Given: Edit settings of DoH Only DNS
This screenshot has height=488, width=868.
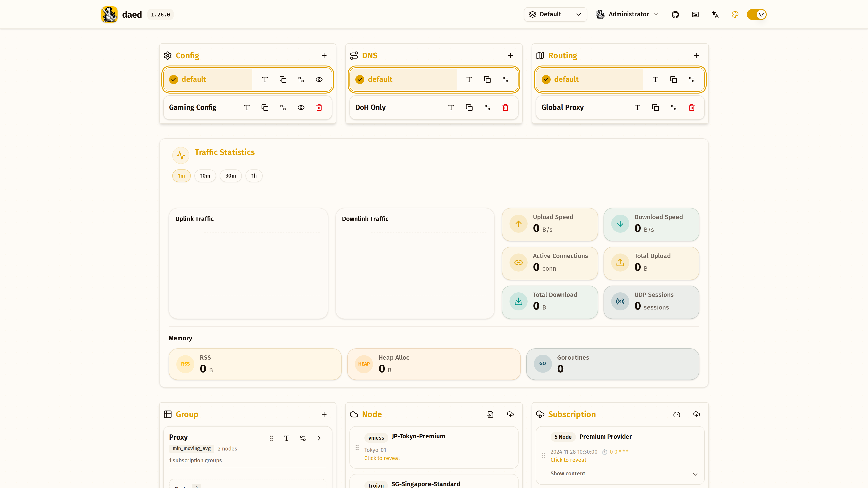Looking at the screenshot, I should (x=487, y=108).
